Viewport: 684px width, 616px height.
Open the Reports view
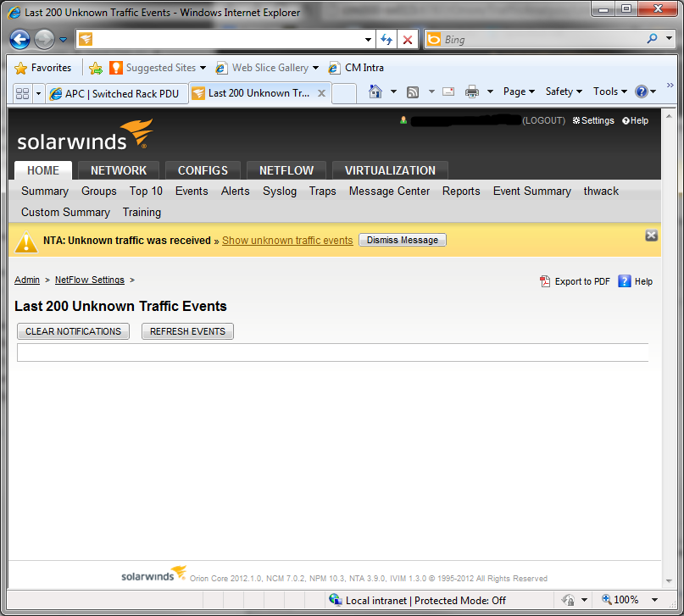click(x=461, y=191)
